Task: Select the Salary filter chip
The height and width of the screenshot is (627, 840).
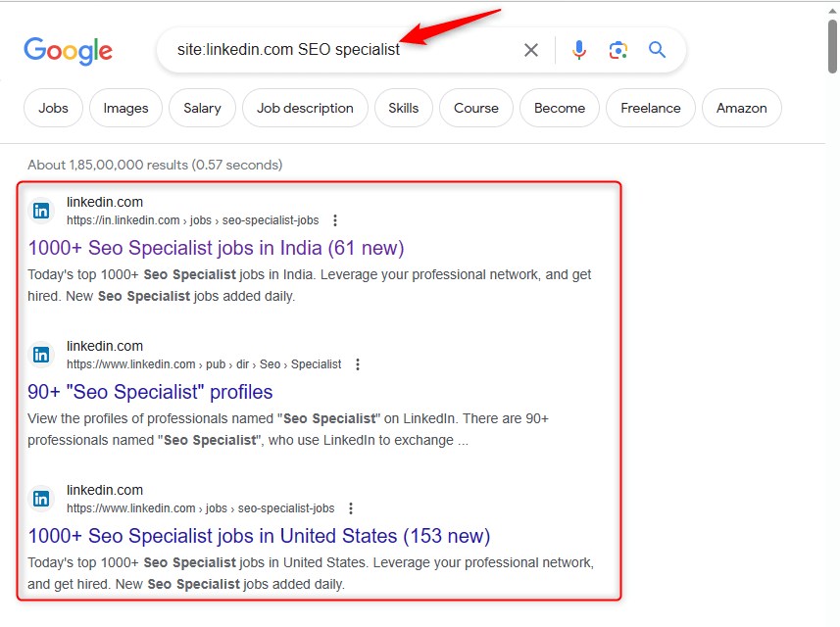Action: tap(202, 108)
